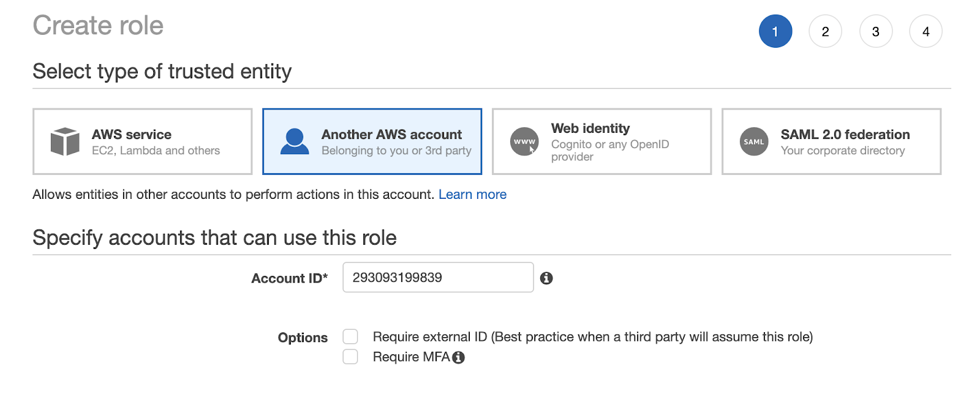Go to step 1 in the wizard

[x=775, y=31]
